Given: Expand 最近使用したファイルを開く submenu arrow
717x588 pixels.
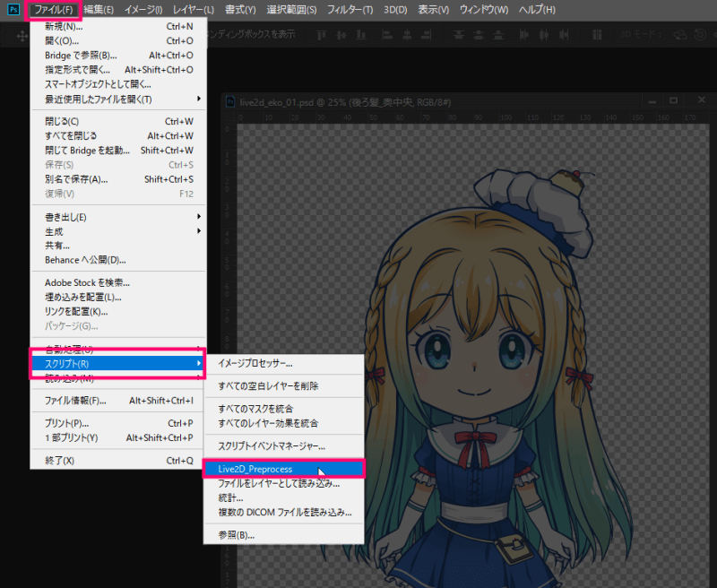Looking at the screenshot, I should click(198, 99).
